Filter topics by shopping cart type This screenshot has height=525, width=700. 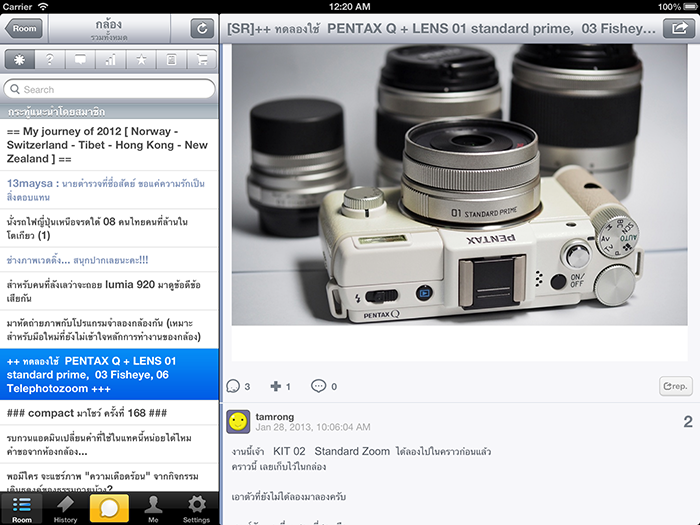[x=202, y=59]
